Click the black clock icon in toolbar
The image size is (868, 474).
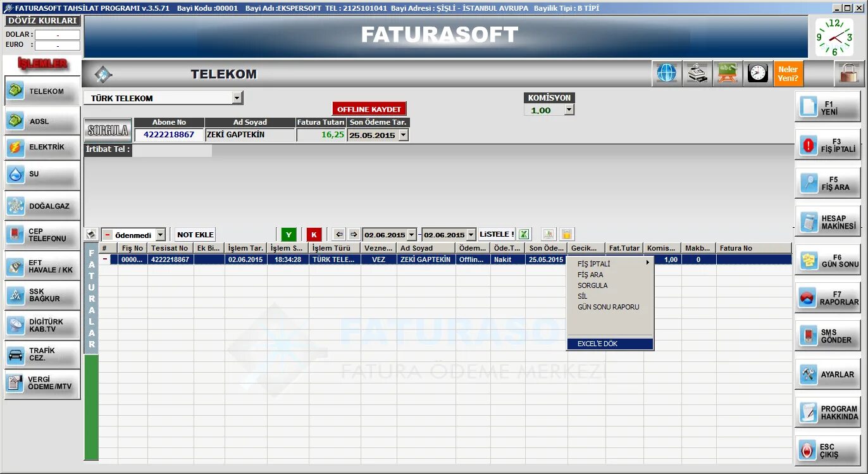[x=758, y=73]
